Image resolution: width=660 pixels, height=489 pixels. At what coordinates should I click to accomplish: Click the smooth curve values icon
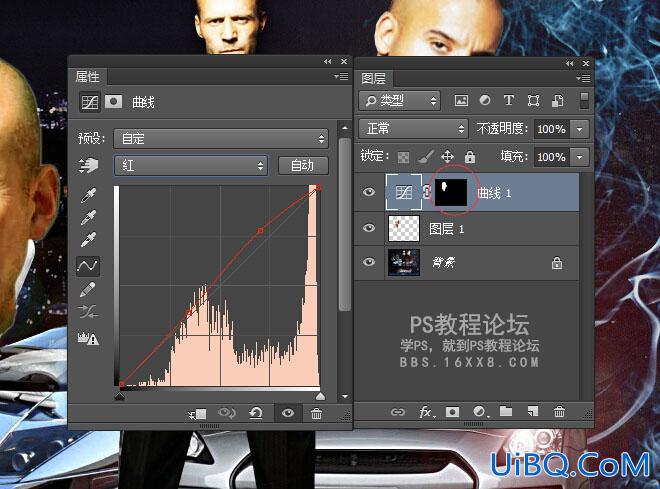(88, 312)
